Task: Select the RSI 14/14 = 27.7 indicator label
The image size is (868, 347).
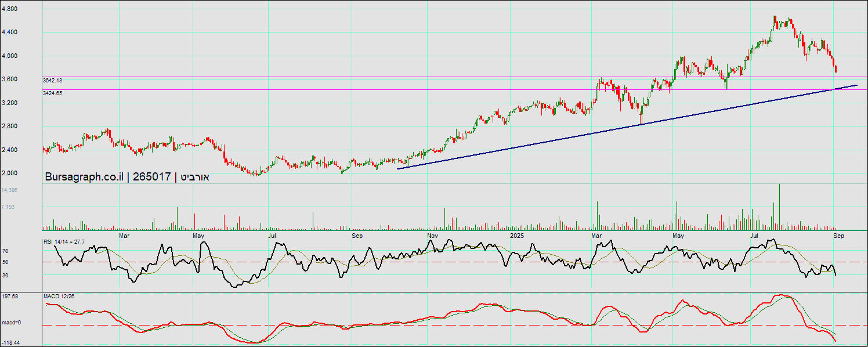Action: [64, 241]
